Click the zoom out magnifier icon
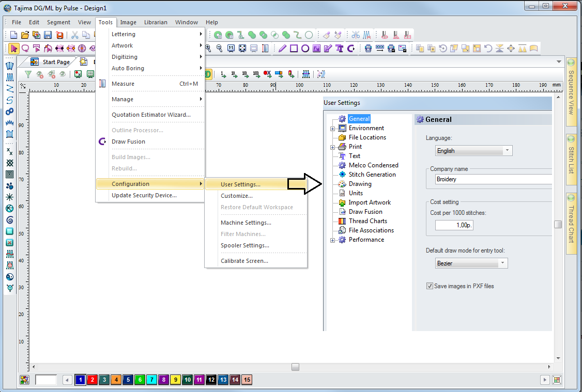582x392 pixels. pyautogui.click(x=219, y=49)
